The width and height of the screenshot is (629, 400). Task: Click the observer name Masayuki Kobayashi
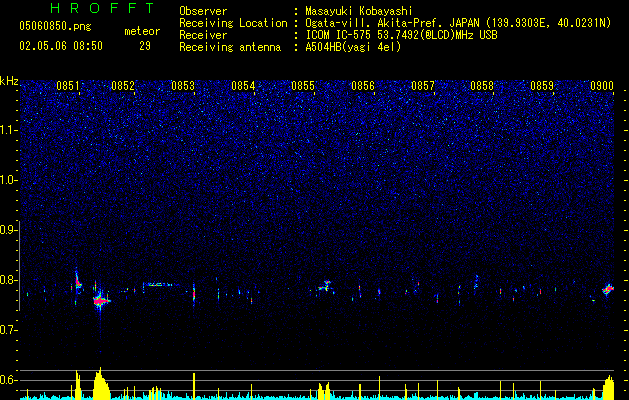coord(359,11)
